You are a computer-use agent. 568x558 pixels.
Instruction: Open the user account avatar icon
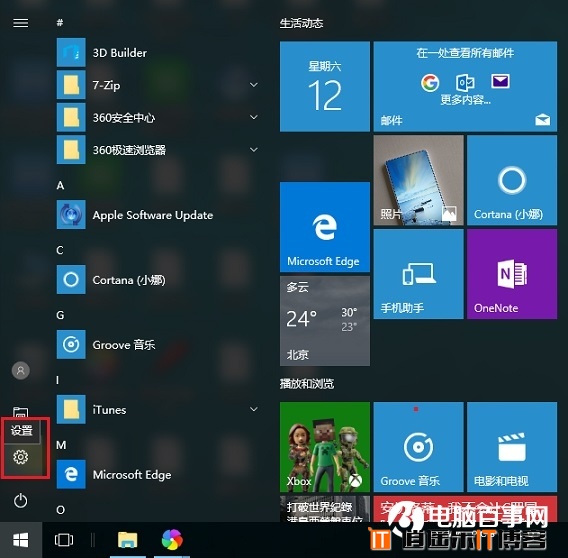tap(21, 370)
